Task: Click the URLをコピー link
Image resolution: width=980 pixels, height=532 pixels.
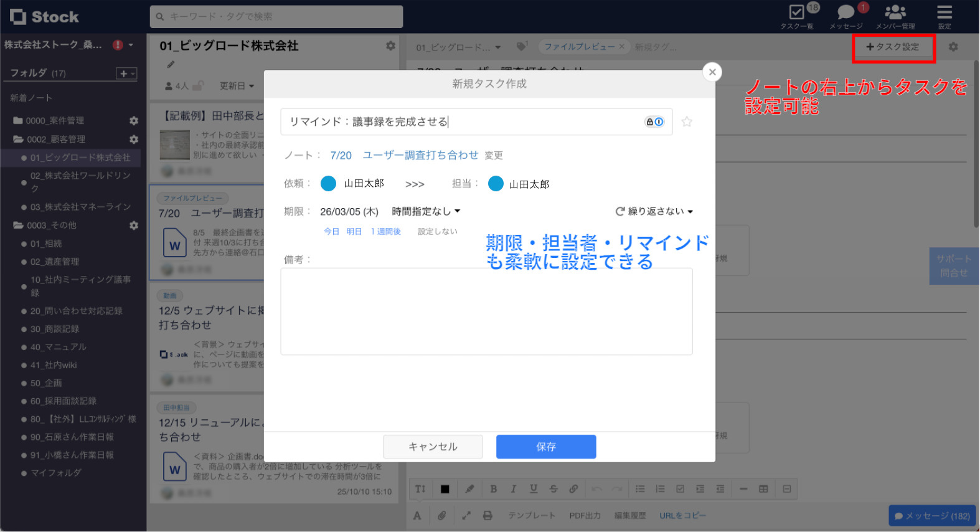Action: click(682, 516)
